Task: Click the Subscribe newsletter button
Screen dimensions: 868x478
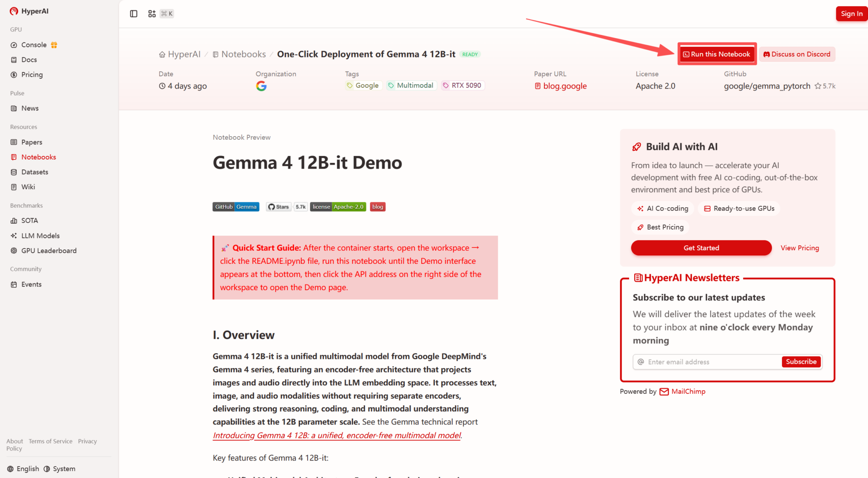Action: (801, 361)
